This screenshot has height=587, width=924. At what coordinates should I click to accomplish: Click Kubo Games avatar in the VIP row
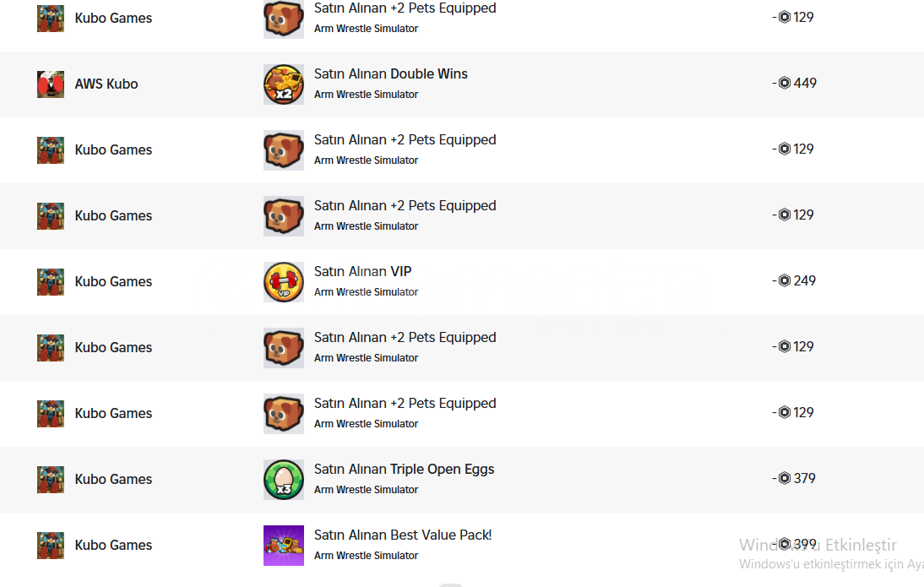coord(51,281)
